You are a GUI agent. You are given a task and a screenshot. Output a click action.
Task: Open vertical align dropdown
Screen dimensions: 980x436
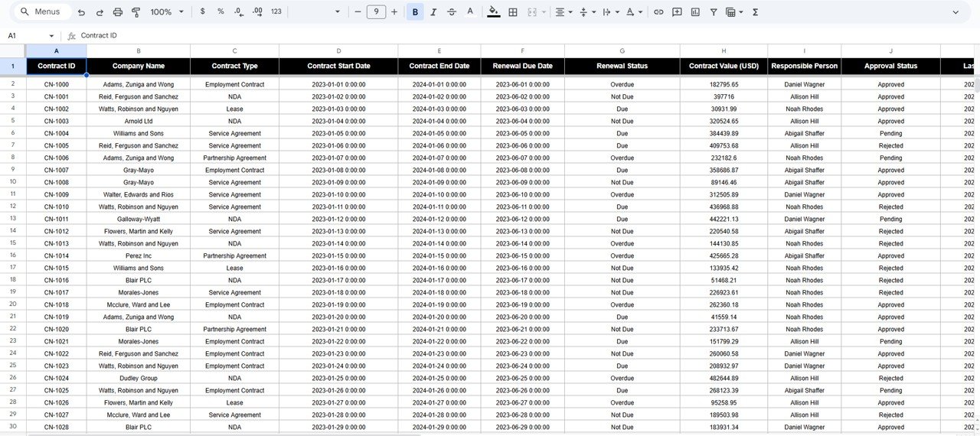click(587, 12)
